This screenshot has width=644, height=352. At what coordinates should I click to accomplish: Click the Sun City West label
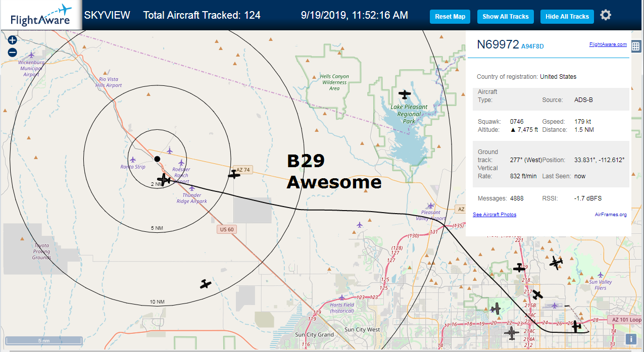click(362, 330)
